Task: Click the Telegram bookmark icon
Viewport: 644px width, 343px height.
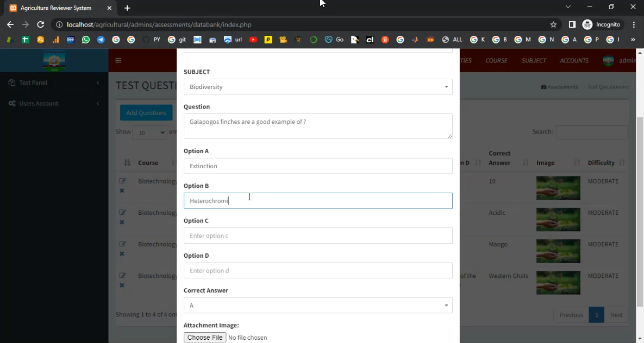Action: (x=101, y=40)
